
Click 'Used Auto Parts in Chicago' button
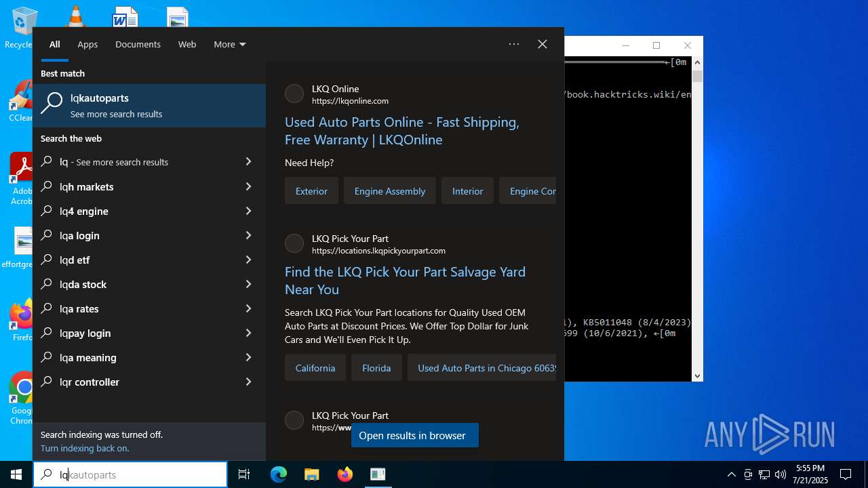point(482,368)
